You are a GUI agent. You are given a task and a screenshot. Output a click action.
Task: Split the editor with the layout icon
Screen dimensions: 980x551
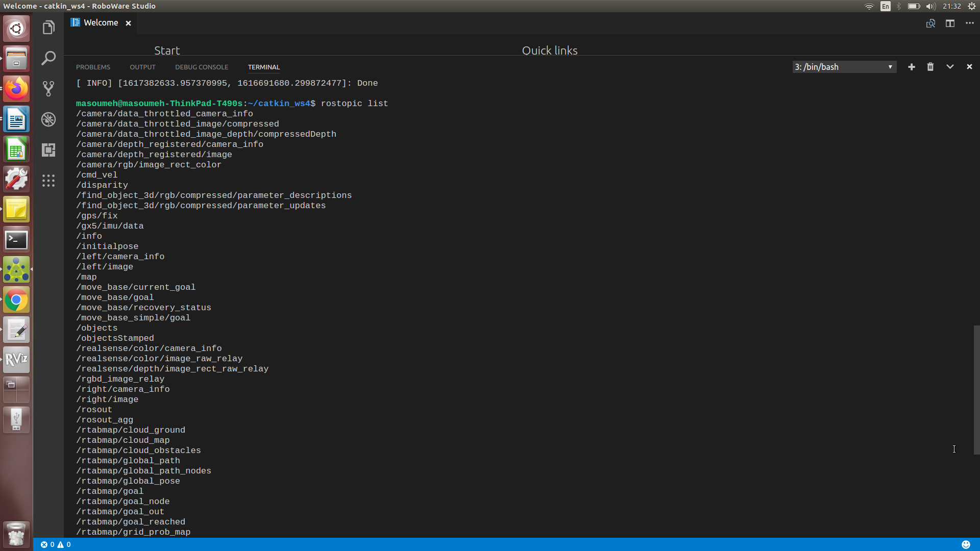tap(950, 23)
